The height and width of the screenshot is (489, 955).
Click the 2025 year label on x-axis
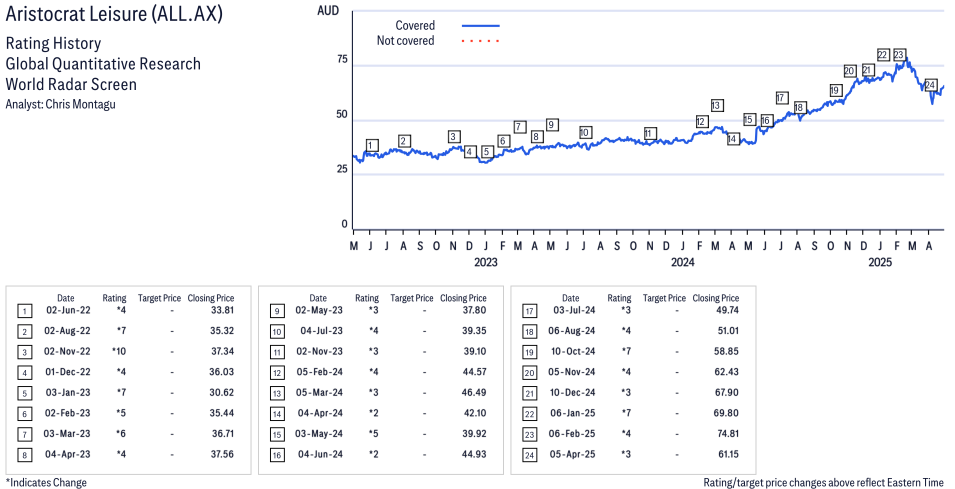(x=880, y=262)
